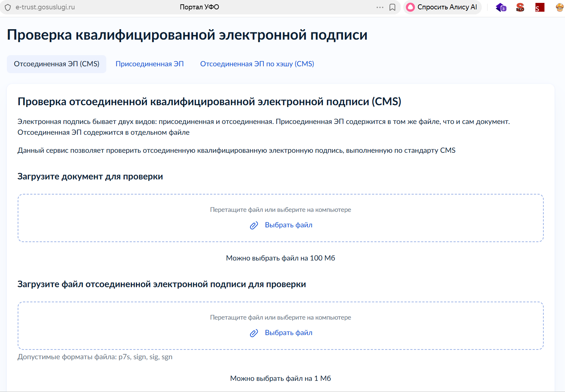Click paperclip icon in document upload area
This screenshot has height=392, width=565.
click(254, 226)
